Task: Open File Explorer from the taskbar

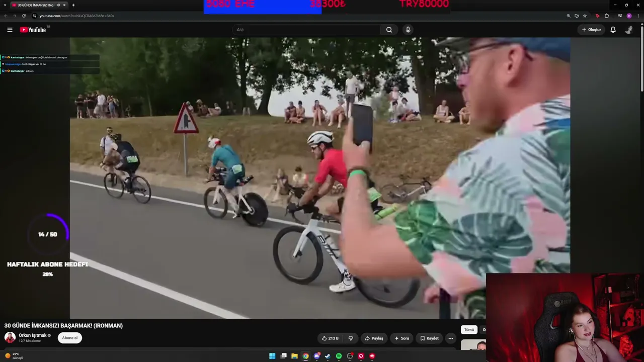Action: tap(294, 356)
